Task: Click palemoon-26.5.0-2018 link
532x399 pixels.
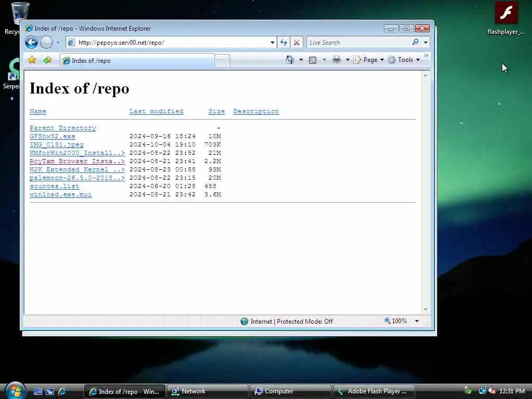Action: (77, 178)
